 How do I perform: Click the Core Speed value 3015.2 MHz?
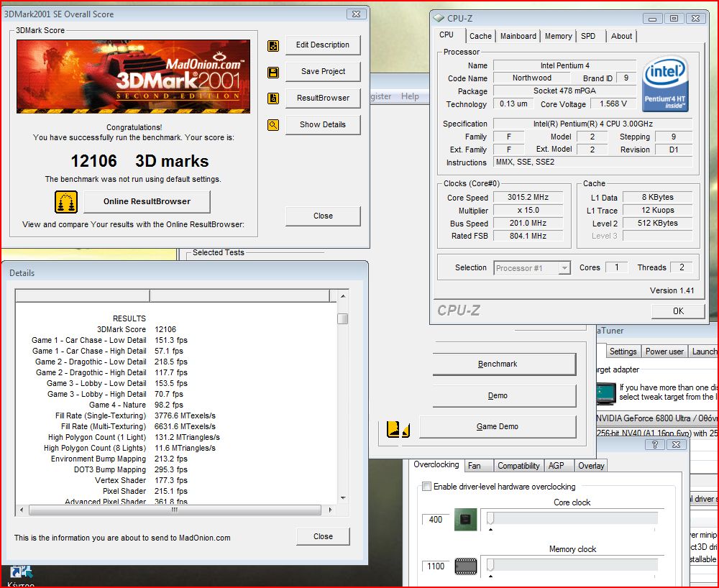point(528,197)
